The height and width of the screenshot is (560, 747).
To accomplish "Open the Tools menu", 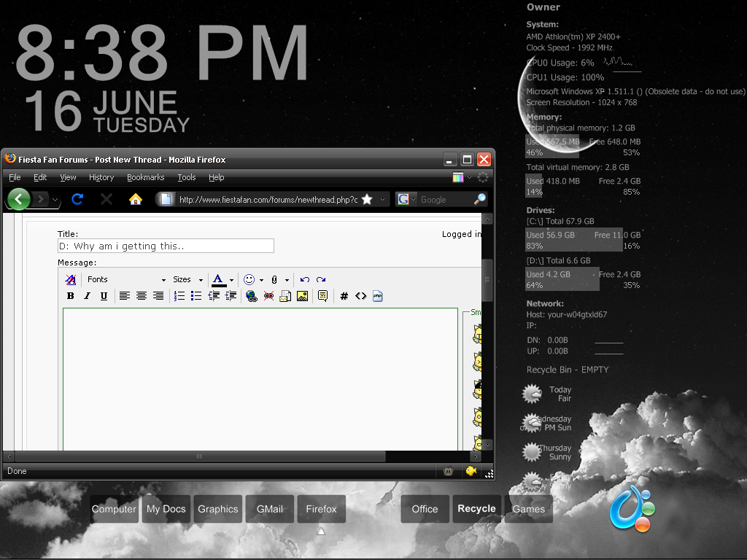I will tap(187, 177).
